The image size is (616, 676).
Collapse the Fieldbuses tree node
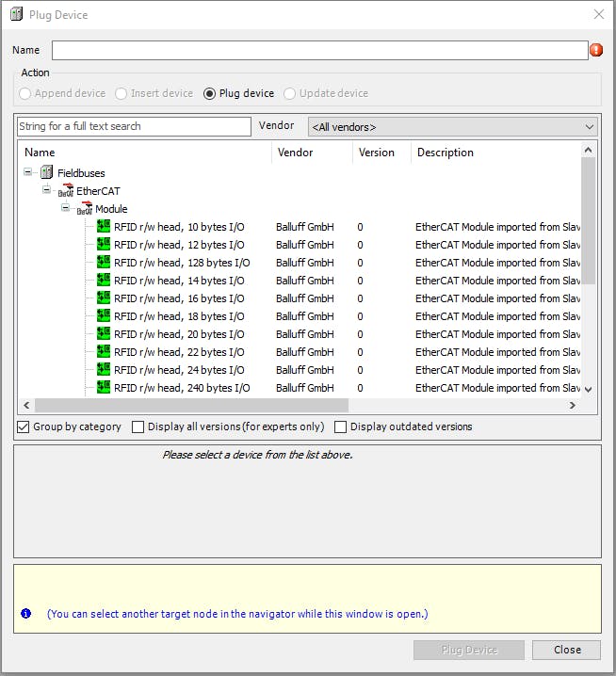click(27, 172)
